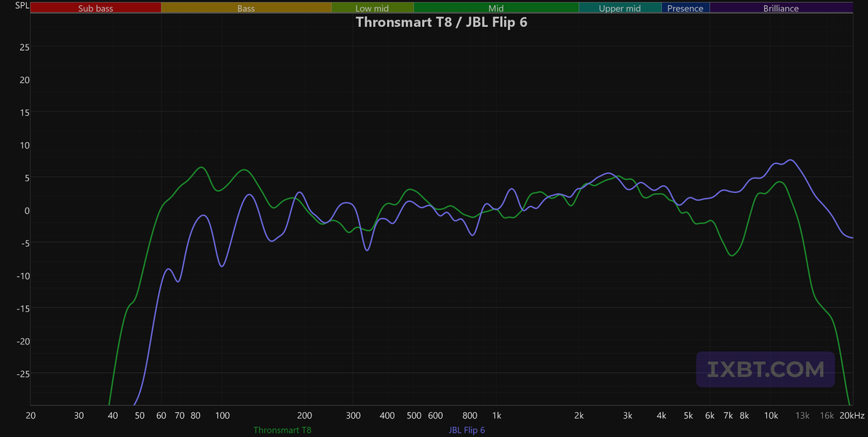Click the 70 tick on the frequency axis
The height and width of the screenshot is (437, 868).
pos(180,415)
